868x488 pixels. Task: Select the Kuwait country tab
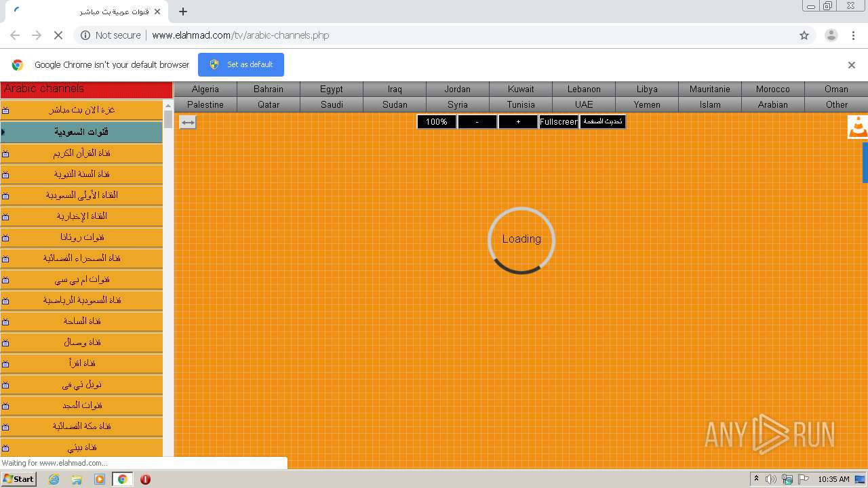[x=521, y=89]
